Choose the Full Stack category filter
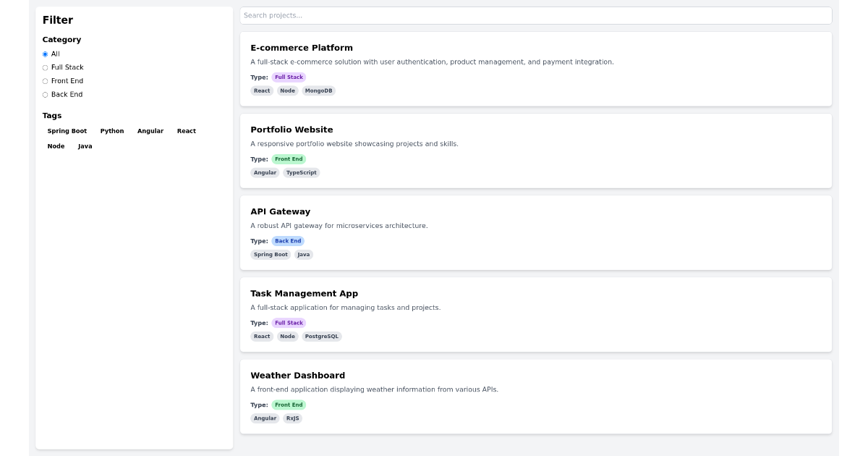 [45, 67]
